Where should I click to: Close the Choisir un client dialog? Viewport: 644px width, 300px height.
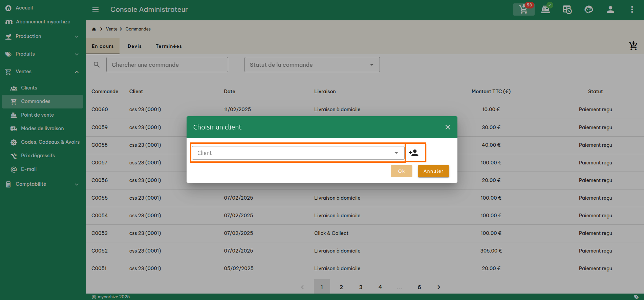(x=448, y=127)
